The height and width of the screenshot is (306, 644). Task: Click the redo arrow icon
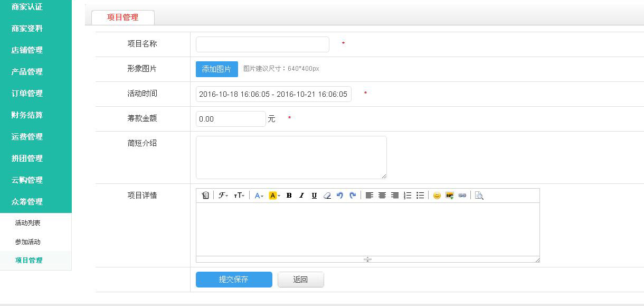point(353,196)
